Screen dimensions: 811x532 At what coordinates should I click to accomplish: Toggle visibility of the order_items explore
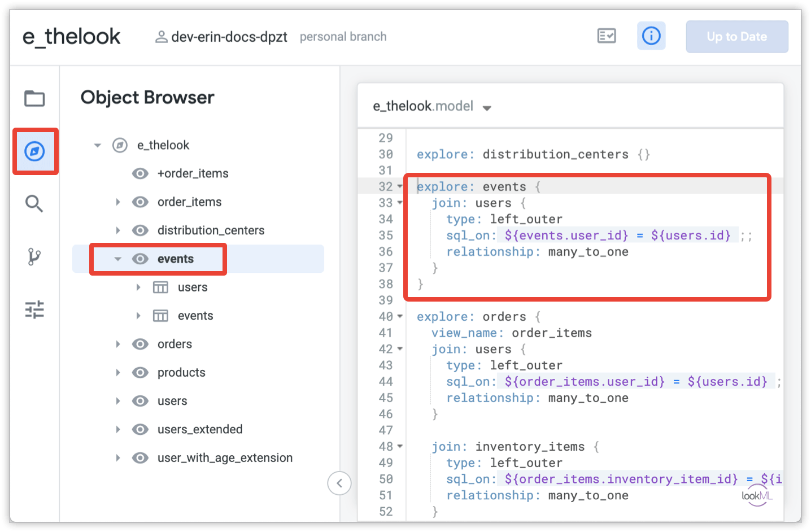click(140, 202)
